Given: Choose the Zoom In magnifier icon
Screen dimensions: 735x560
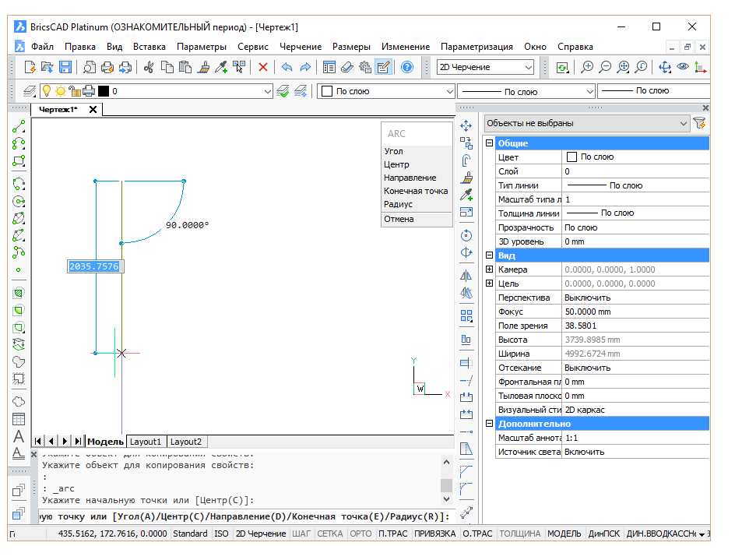Looking at the screenshot, I should click(586, 67).
